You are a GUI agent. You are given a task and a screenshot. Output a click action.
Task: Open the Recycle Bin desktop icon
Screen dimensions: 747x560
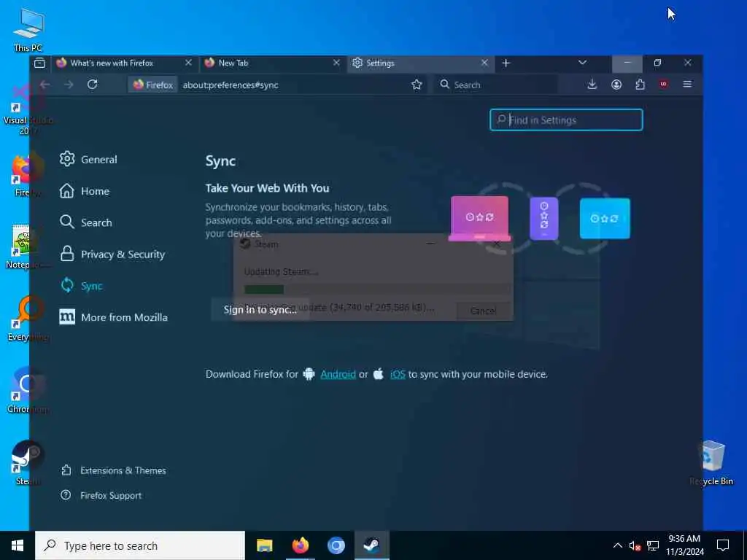coord(711,463)
